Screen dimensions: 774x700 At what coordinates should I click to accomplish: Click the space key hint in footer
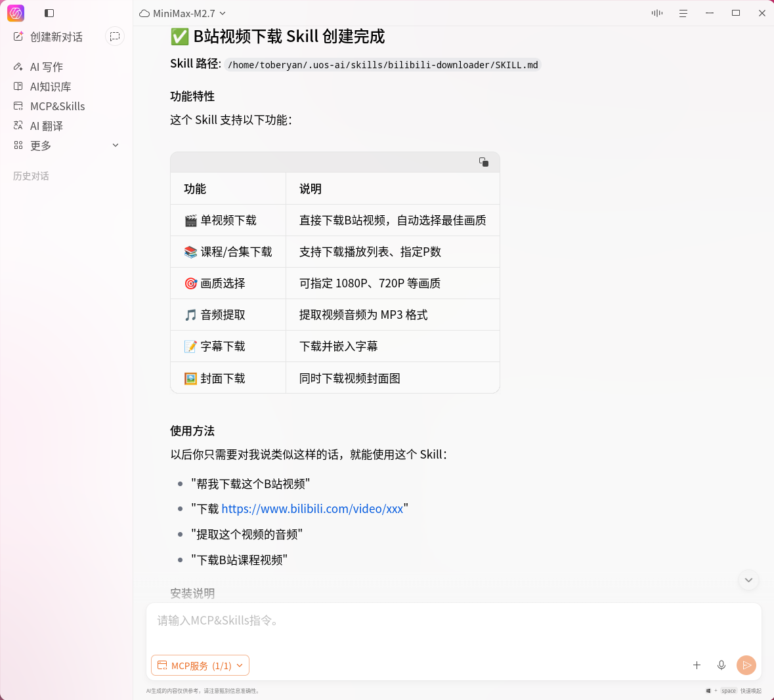pos(729,691)
